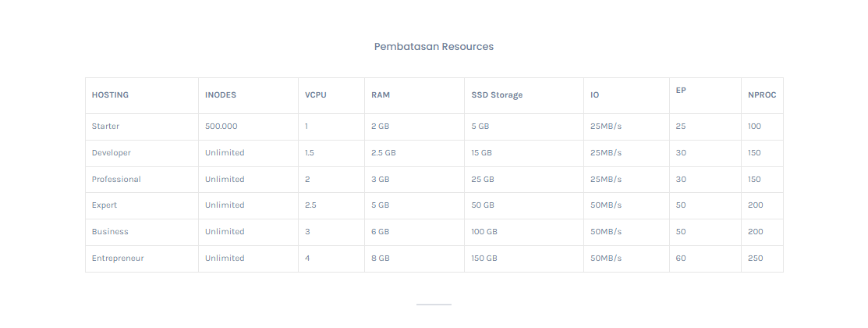Click the Developer plan name
This screenshot has height=328, width=868.
(111, 153)
